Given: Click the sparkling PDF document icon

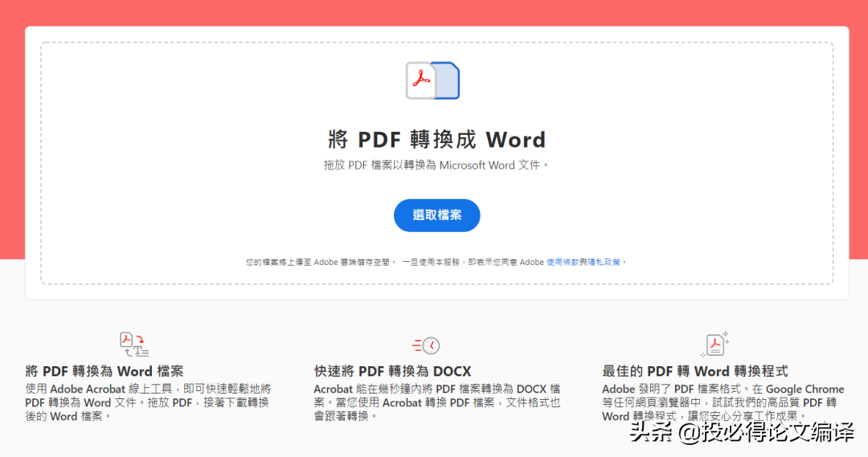Looking at the screenshot, I should [714, 344].
